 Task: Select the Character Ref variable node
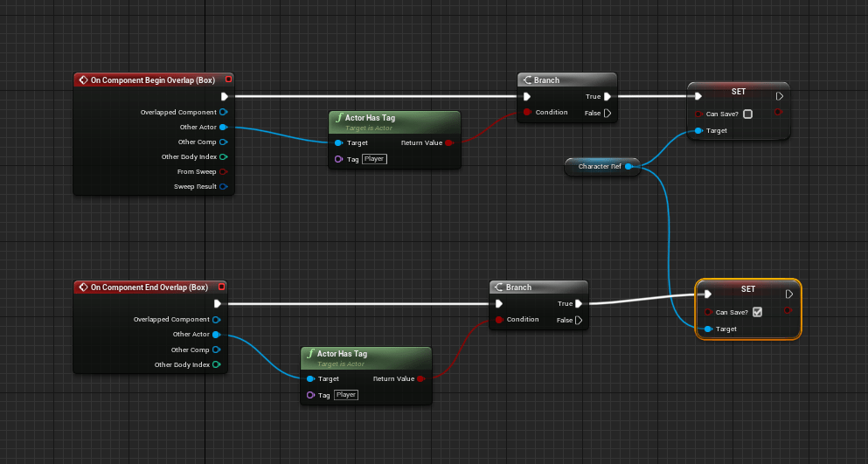click(x=598, y=166)
